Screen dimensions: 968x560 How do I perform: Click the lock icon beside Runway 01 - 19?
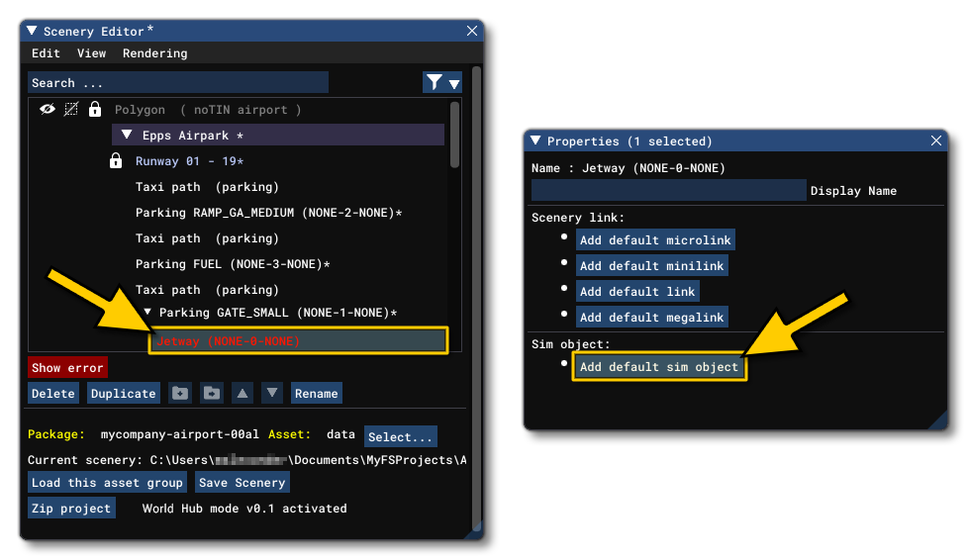tap(116, 161)
